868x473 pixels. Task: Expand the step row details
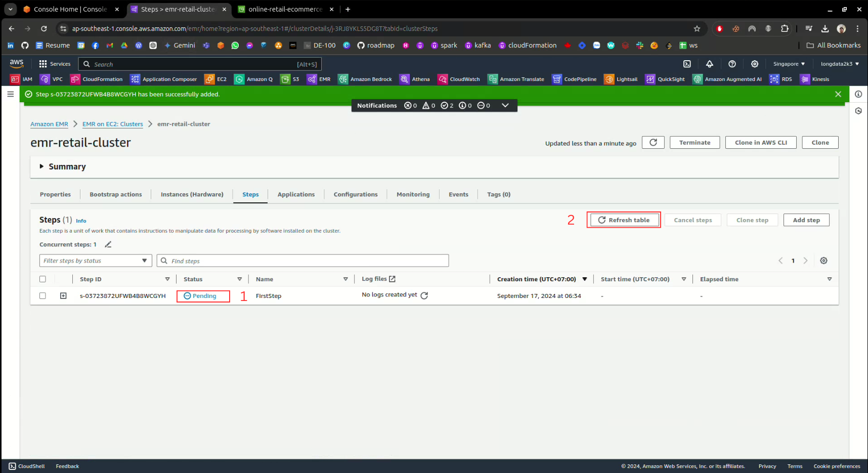(x=63, y=296)
